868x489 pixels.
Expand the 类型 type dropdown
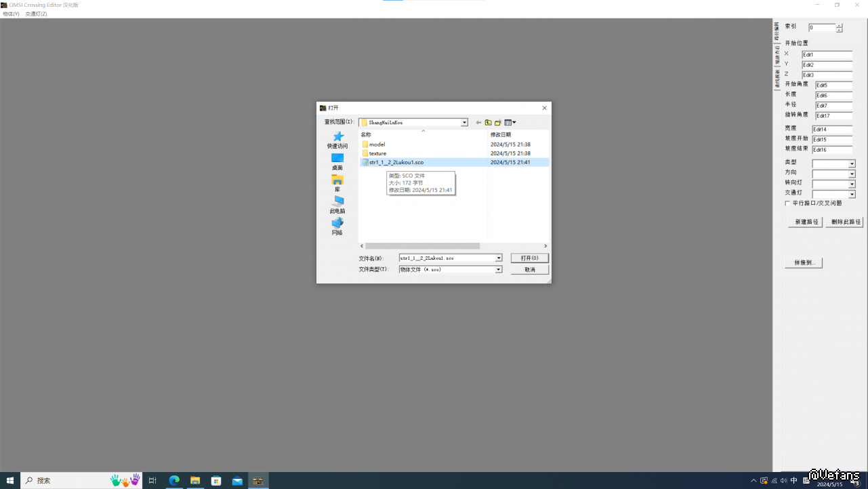(x=852, y=164)
